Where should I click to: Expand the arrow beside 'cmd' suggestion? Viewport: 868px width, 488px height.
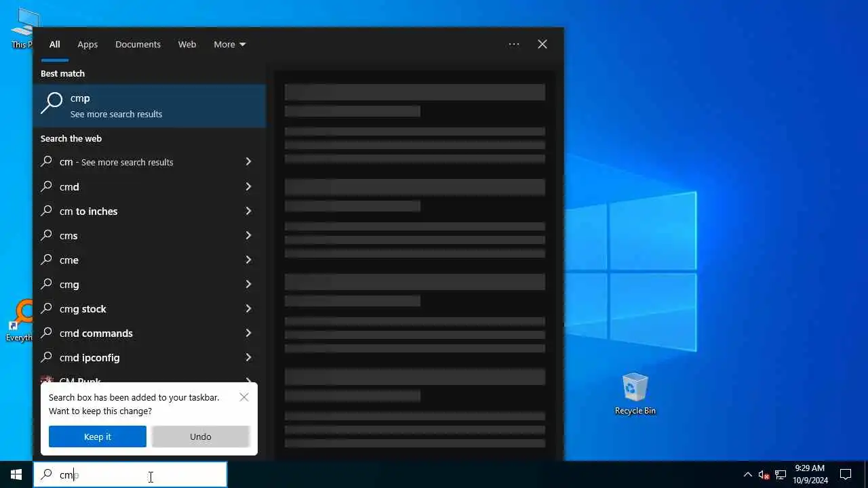pyautogui.click(x=248, y=186)
